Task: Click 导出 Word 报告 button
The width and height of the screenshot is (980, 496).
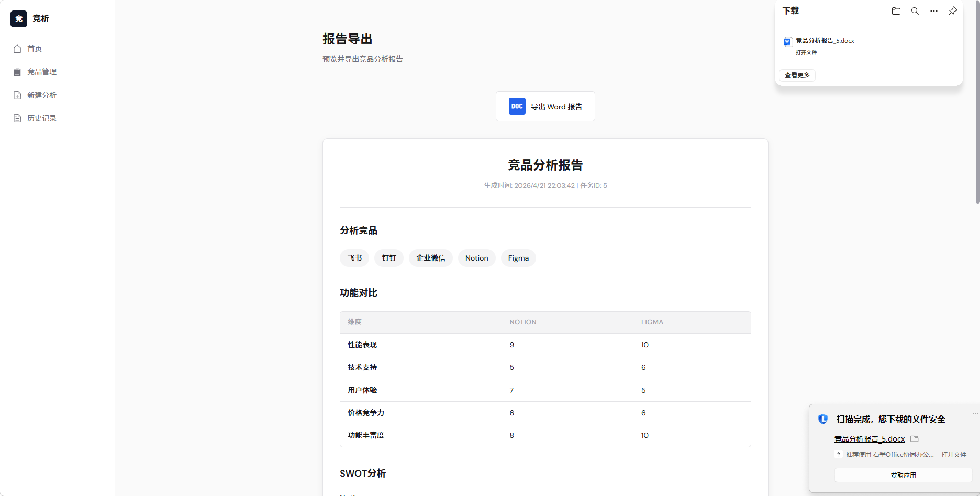Action: [545, 106]
